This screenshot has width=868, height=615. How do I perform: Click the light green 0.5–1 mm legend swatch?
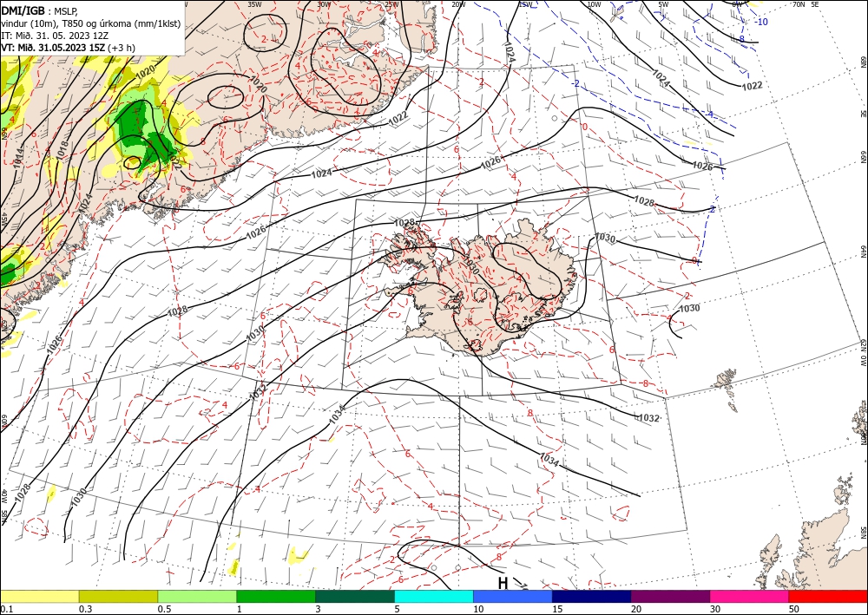(197, 596)
